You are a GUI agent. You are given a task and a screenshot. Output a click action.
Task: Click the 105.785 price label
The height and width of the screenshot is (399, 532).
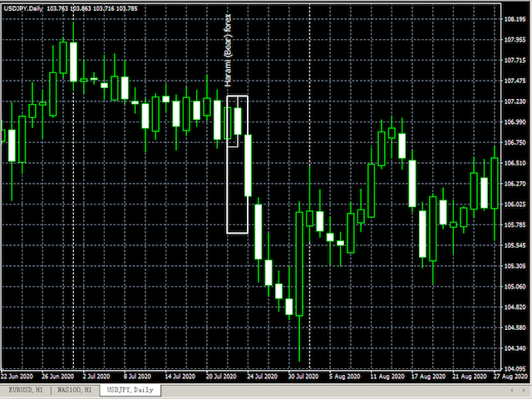click(515, 224)
